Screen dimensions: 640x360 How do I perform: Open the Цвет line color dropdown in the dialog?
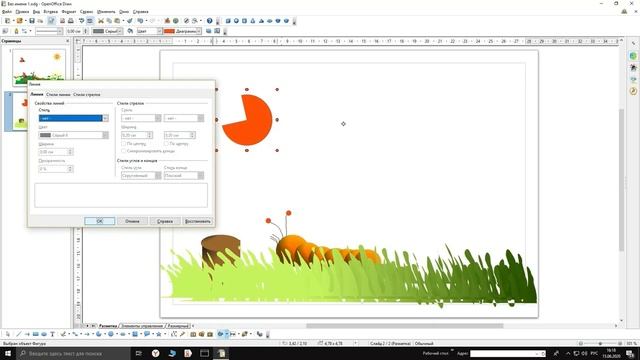73,135
